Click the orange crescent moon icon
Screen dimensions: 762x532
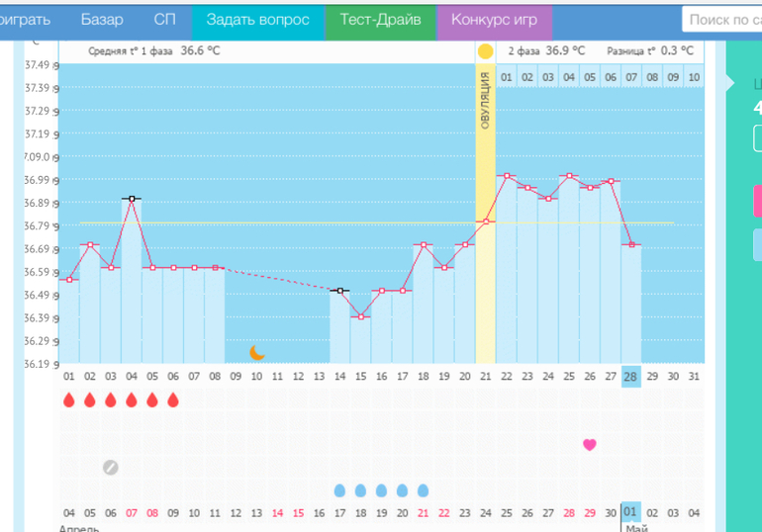pos(257,351)
